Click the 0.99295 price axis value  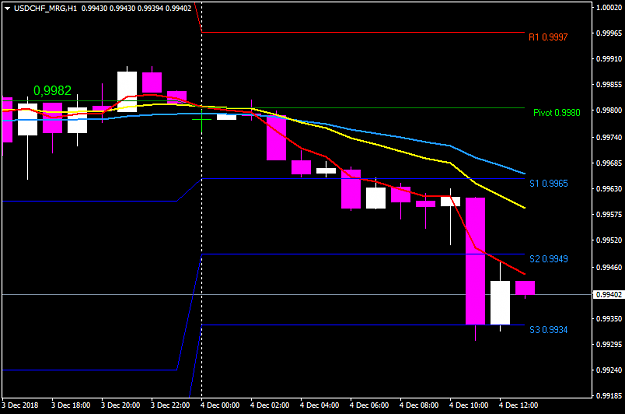tap(609, 344)
